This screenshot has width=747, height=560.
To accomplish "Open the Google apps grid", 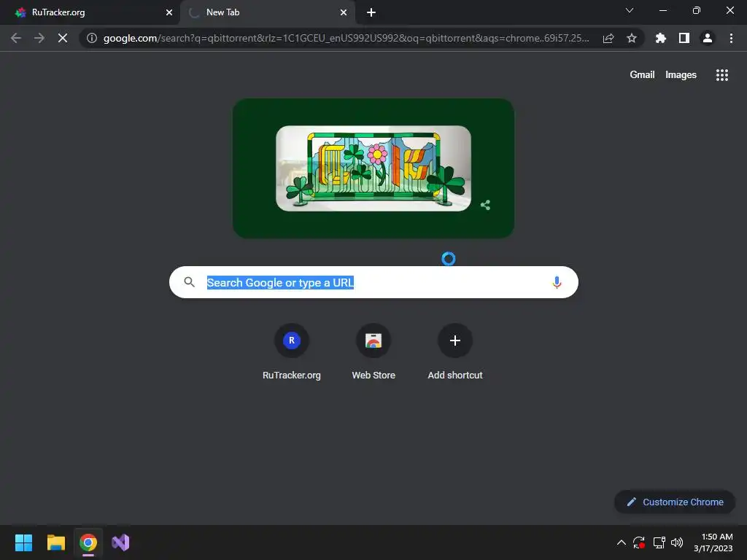I will tap(721, 75).
